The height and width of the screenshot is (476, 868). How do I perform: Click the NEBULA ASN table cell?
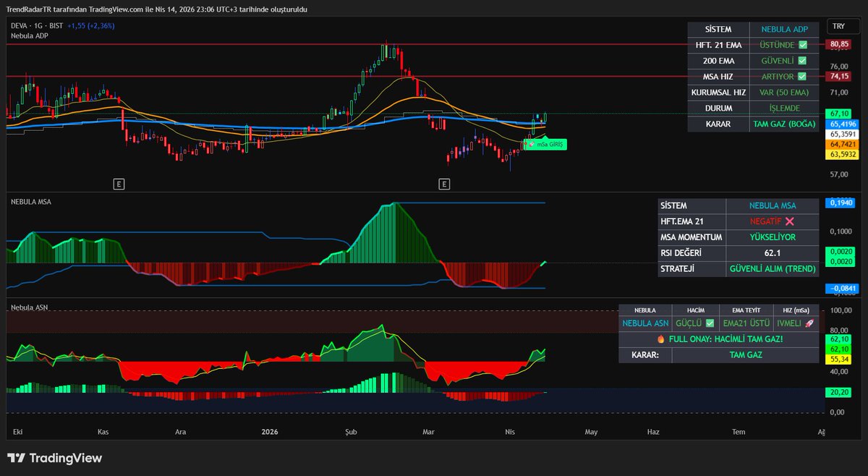coord(645,323)
